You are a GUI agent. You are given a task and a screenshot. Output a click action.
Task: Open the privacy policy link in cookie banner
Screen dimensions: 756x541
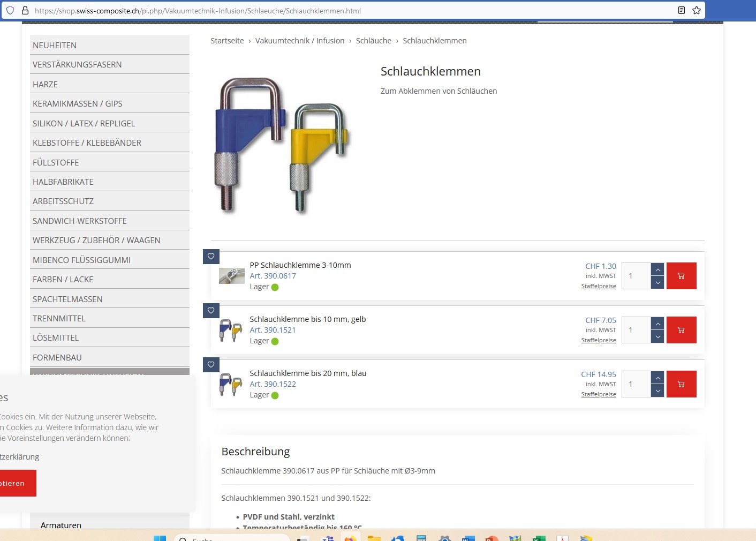19,457
